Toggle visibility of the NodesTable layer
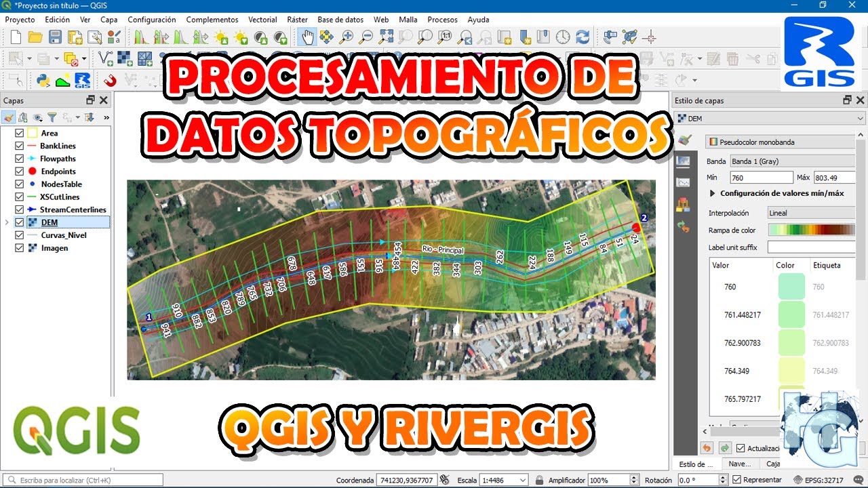 point(19,184)
